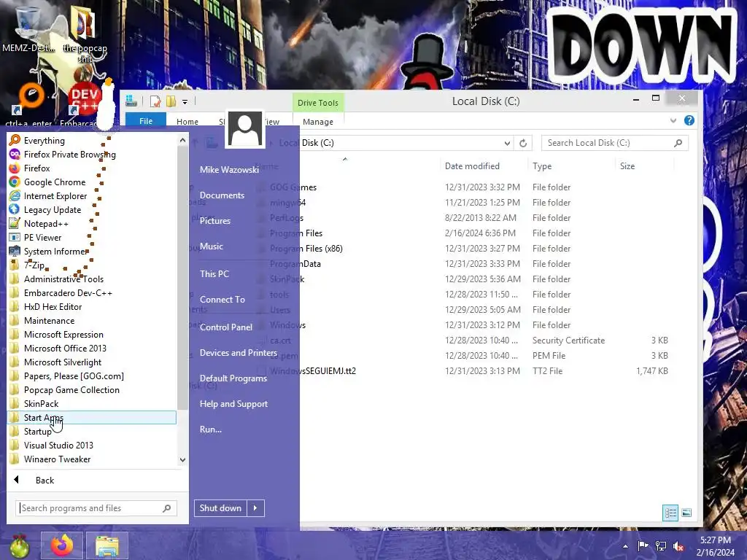Image resolution: width=747 pixels, height=560 pixels.
Task: Sort files by Type column
Action: pyautogui.click(x=542, y=166)
